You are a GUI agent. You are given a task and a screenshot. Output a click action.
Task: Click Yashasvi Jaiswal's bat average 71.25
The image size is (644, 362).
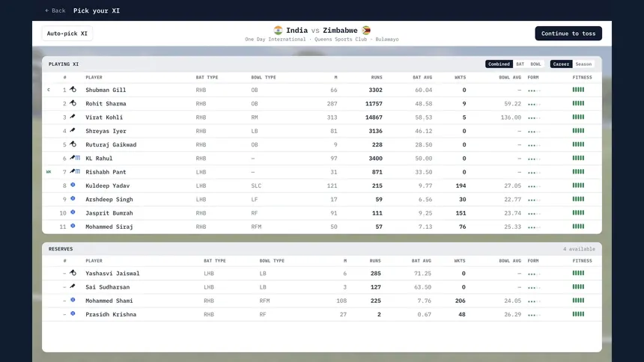click(x=422, y=273)
